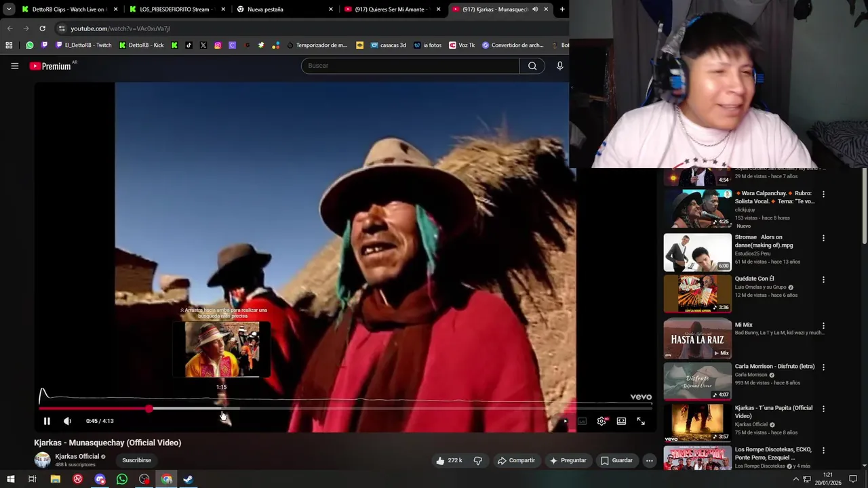Open Kjarkas Official channel link
The image size is (868, 488).
pyautogui.click(x=77, y=456)
